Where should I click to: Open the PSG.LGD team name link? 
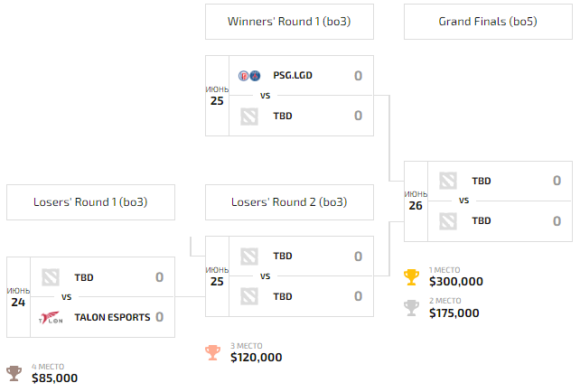[x=293, y=76]
